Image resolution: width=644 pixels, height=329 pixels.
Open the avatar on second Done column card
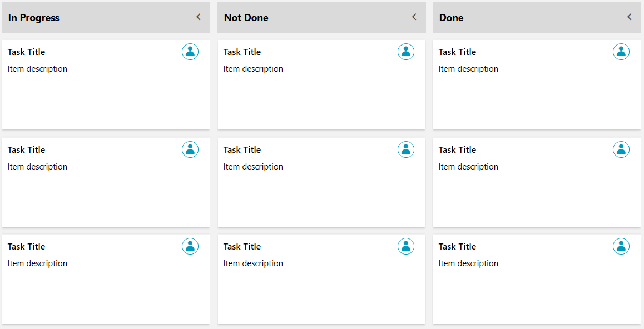tap(621, 149)
